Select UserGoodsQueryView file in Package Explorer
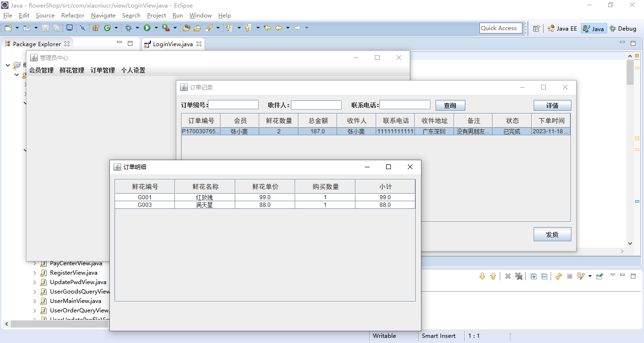The height and width of the screenshot is (343, 644). tap(74, 292)
